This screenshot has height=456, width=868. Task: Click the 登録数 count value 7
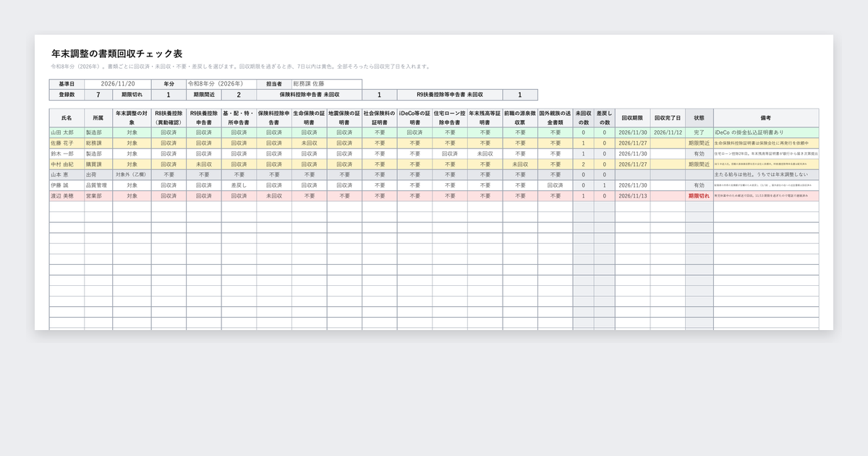[x=98, y=95]
